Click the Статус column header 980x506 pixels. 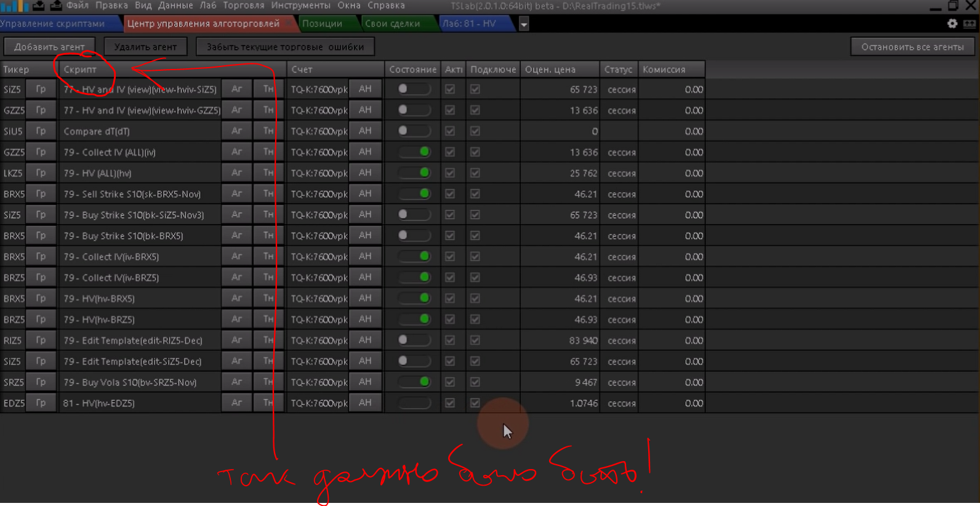coord(619,70)
